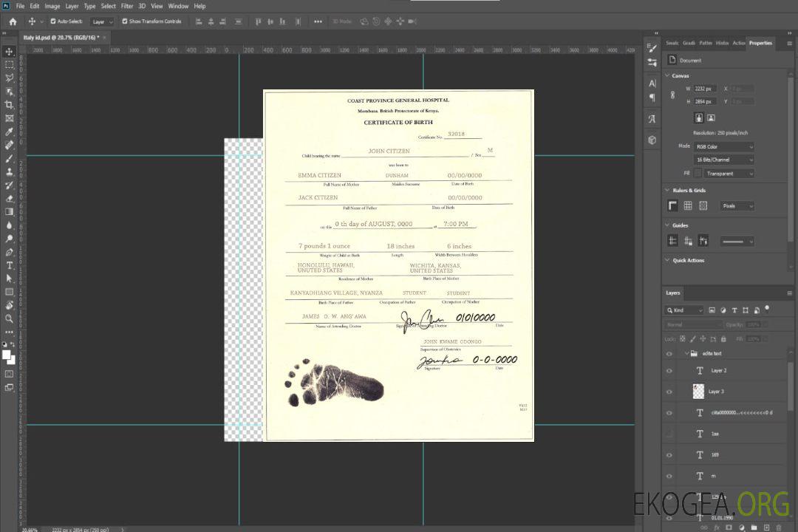Open the Brush Settings panel icon

click(x=652, y=48)
